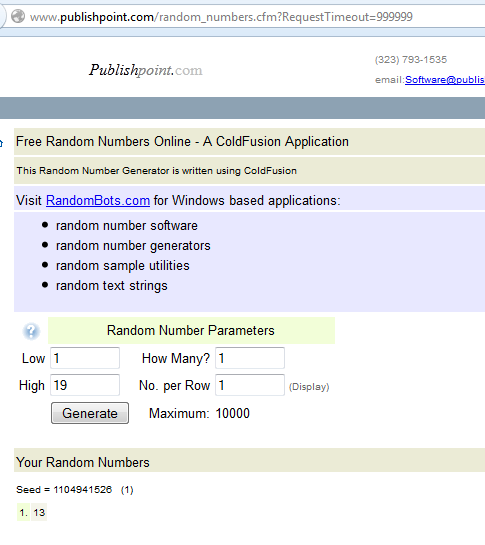Select the How Many? input box
Screen dimensions: 485x545
tap(250, 358)
